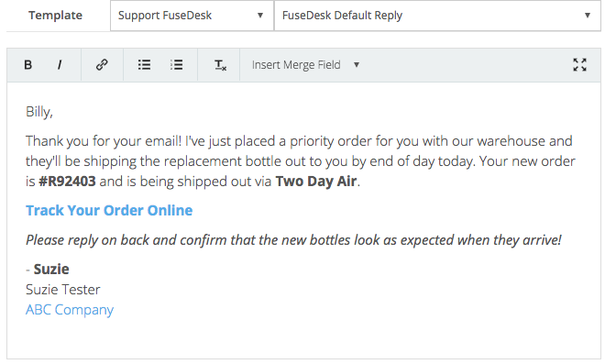Click the Insert Merge Field arrow
This screenshot has width=605, height=364.
click(x=357, y=65)
